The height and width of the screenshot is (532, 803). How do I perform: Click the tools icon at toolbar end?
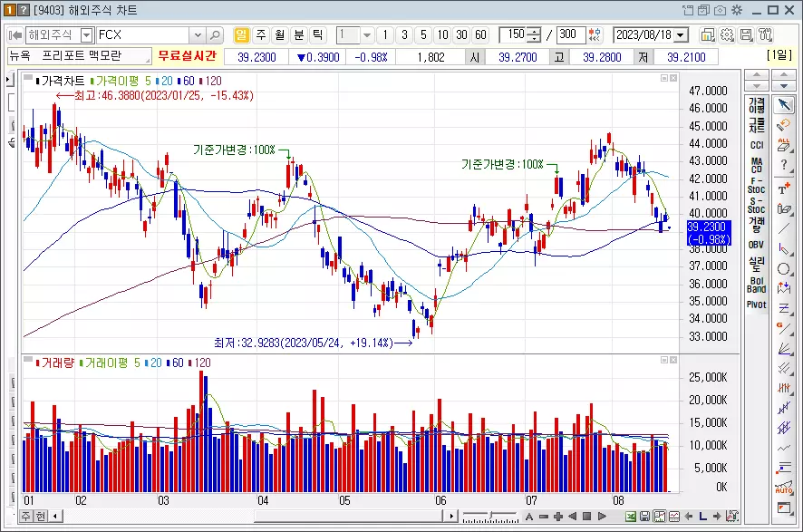(766, 34)
